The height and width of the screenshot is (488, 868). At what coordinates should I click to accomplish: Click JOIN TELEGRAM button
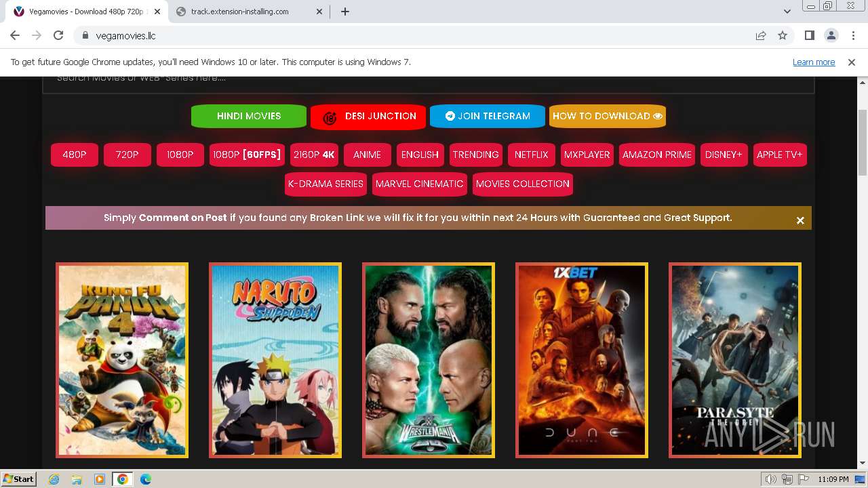pyautogui.click(x=488, y=116)
